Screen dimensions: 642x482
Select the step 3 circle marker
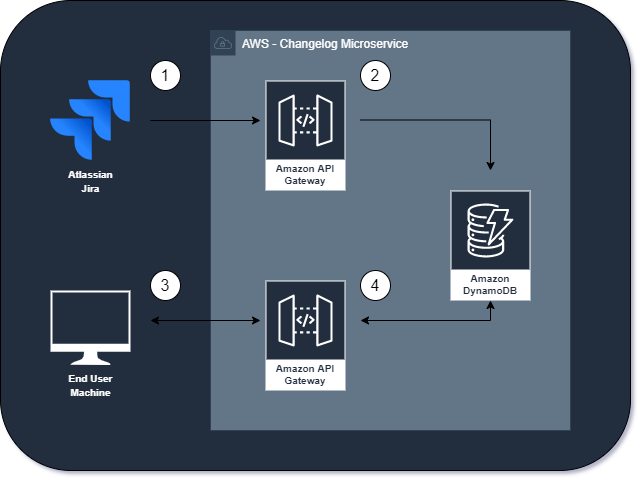[x=165, y=286]
